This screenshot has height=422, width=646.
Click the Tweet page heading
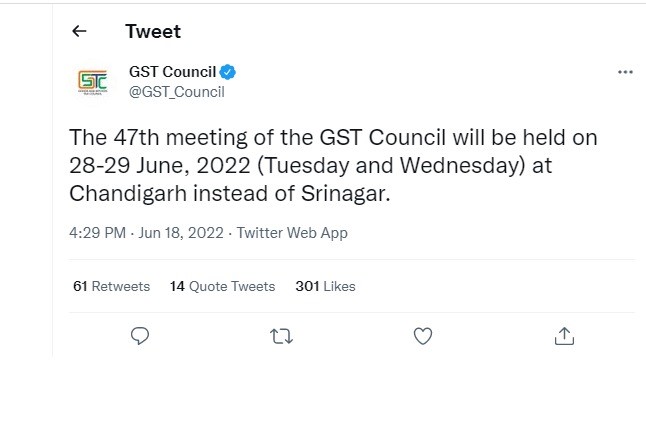tap(153, 31)
